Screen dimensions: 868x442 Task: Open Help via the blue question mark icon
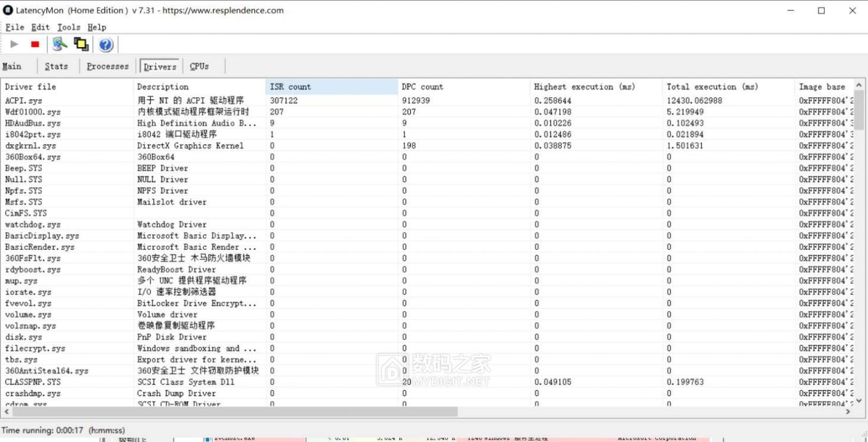point(106,44)
